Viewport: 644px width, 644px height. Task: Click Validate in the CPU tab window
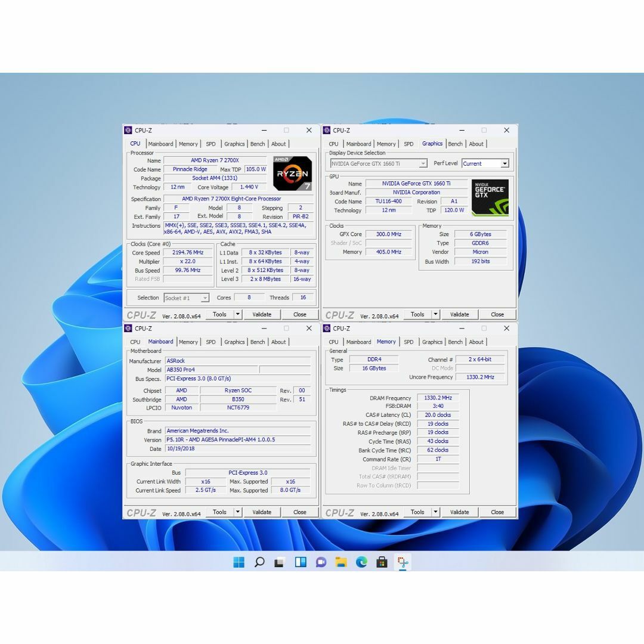point(262,314)
